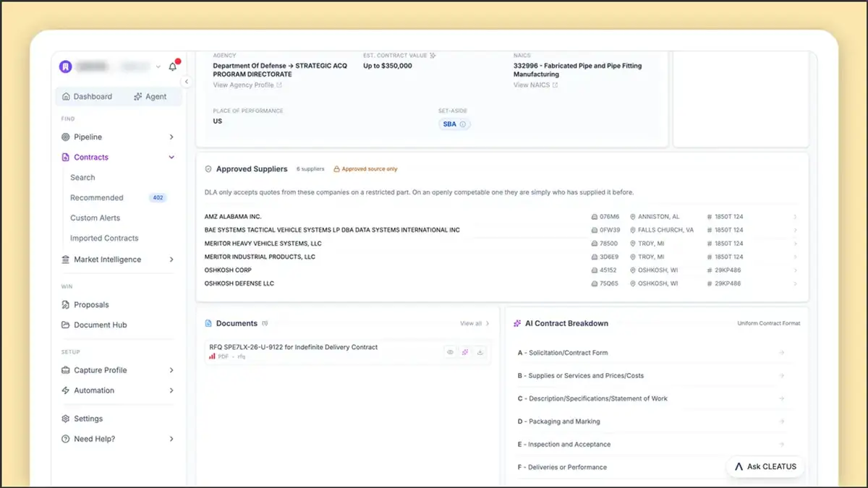Open the AMZ ALABAMA INC. supplier row
This screenshot has width=868, height=488.
pos(501,217)
